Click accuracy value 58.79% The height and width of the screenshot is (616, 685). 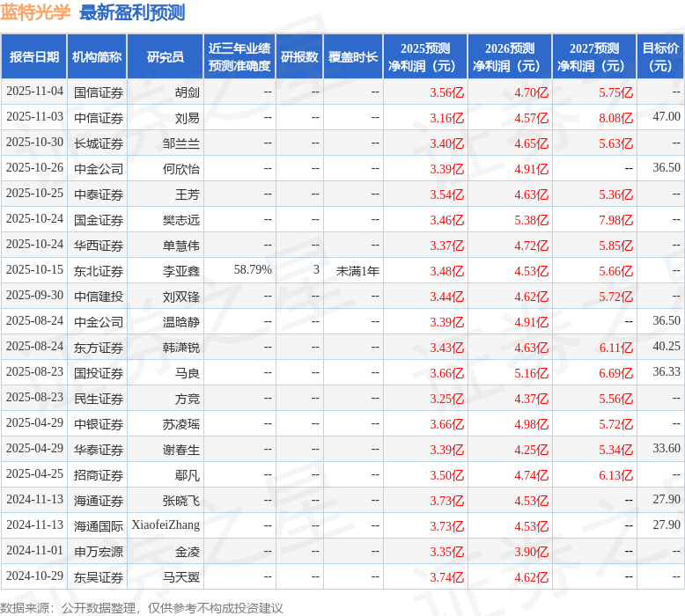pyautogui.click(x=253, y=270)
